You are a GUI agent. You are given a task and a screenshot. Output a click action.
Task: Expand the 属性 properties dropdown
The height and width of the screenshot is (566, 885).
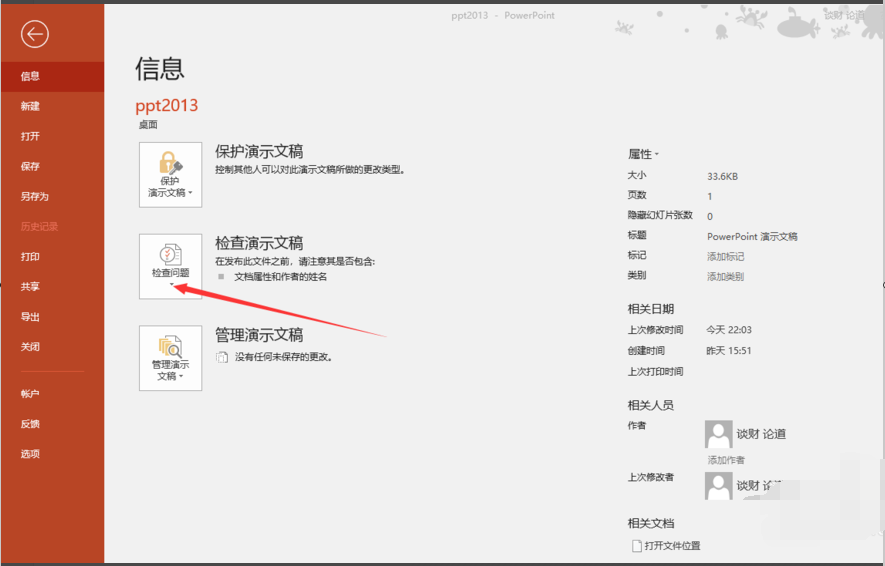(x=643, y=154)
